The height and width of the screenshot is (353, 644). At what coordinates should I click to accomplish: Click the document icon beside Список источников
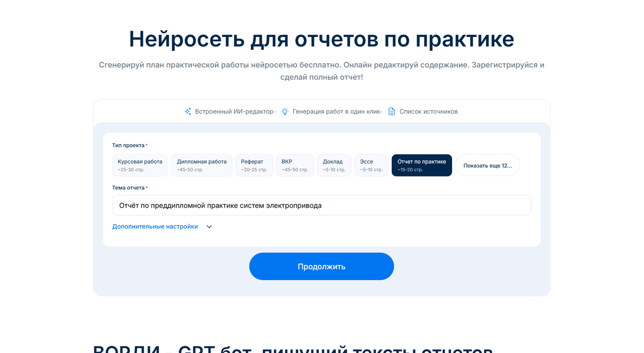pos(392,111)
